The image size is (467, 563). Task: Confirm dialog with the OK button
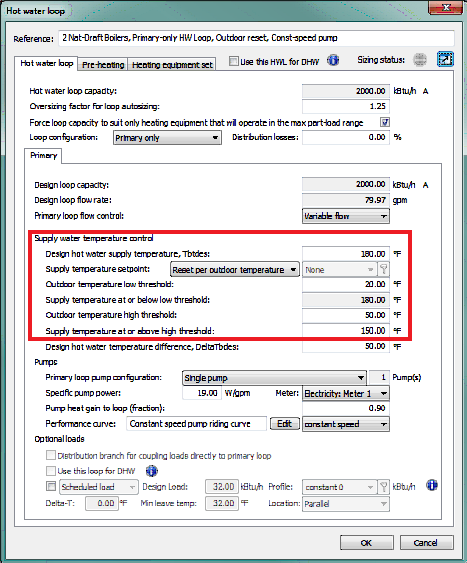pos(366,543)
